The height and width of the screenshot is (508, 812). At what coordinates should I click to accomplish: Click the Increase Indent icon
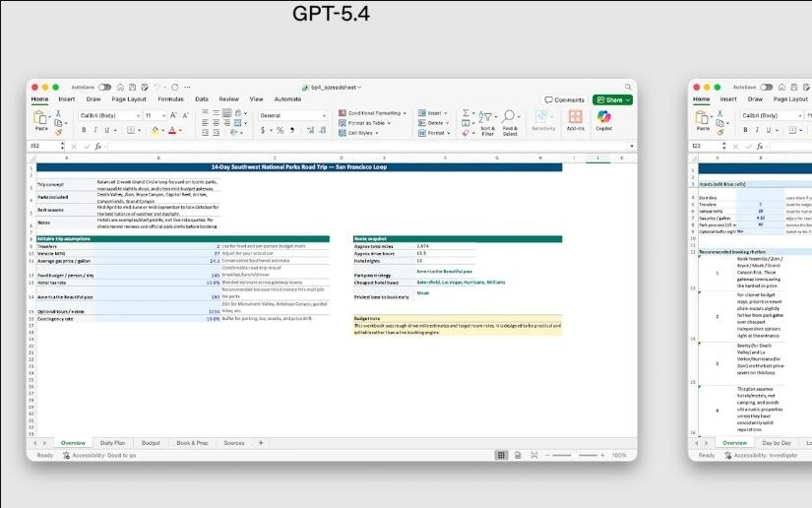216,133
